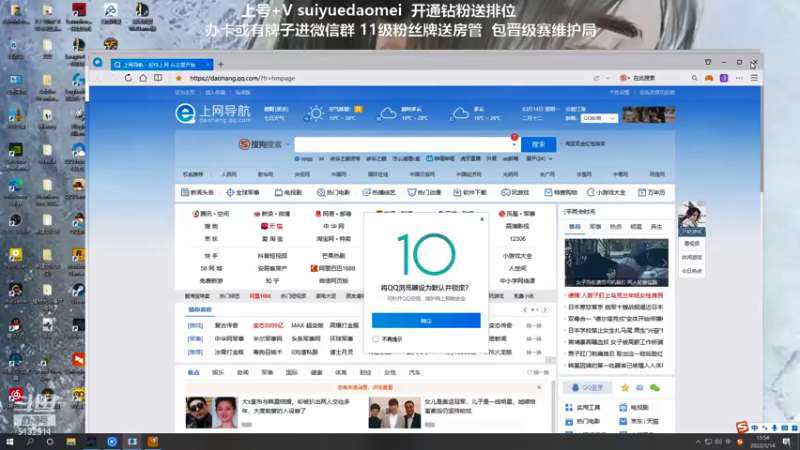Confirm setting QQ browser as default
800x450 pixels.
coord(426,320)
